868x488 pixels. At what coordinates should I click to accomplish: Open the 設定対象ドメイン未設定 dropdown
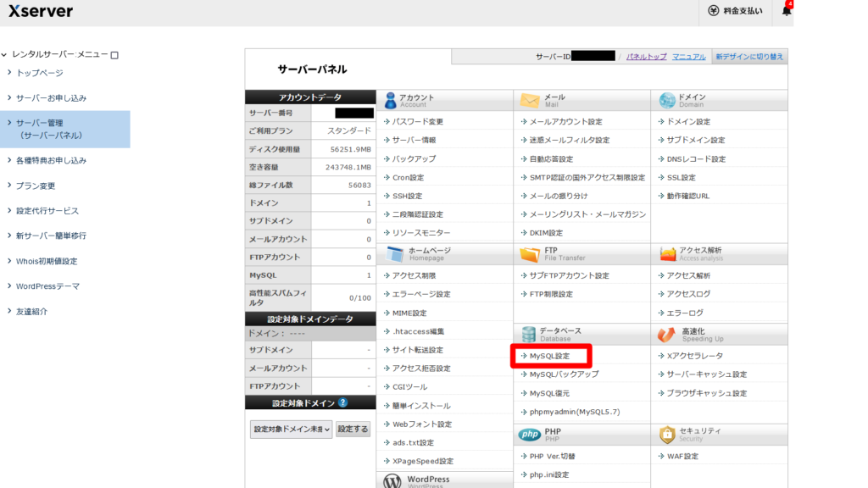tap(292, 430)
